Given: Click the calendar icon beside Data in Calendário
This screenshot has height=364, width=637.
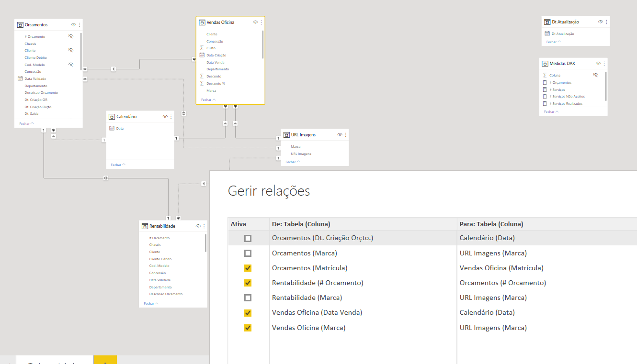Looking at the screenshot, I should 112,128.
